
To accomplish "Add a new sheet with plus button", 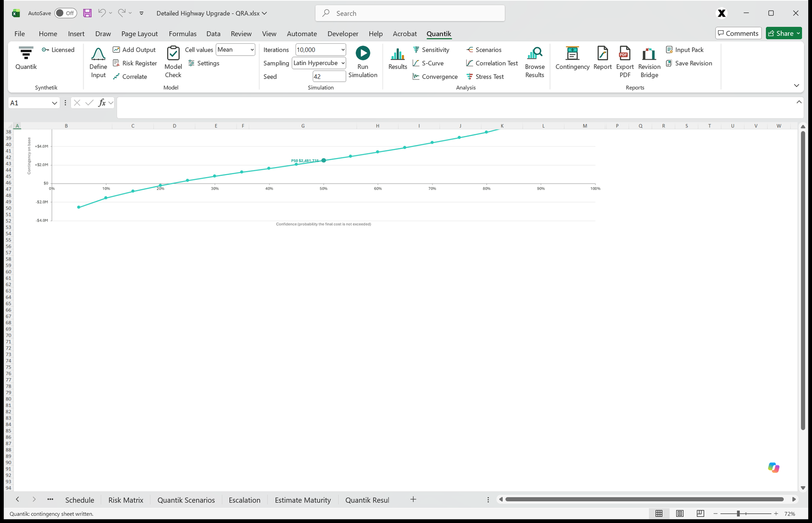I will coord(413,499).
